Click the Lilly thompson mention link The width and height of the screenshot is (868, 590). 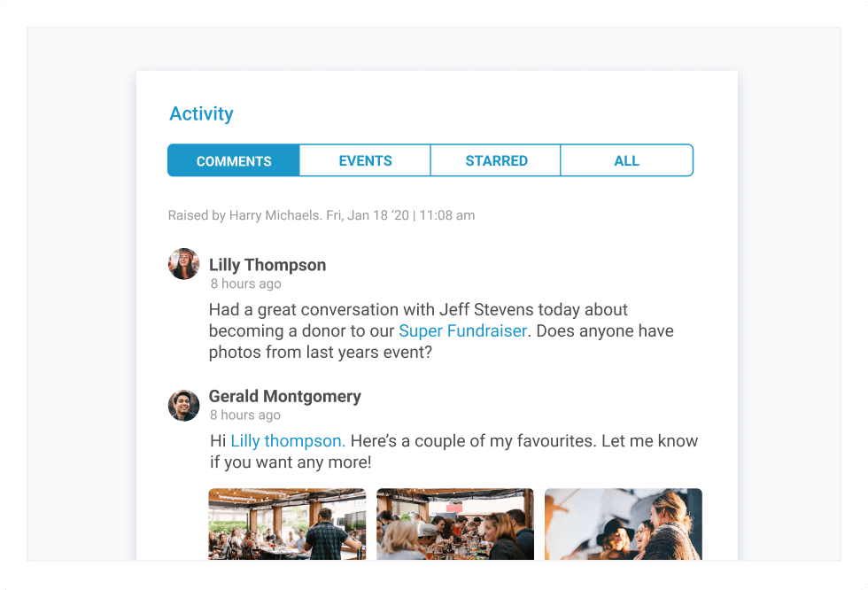click(287, 441)
